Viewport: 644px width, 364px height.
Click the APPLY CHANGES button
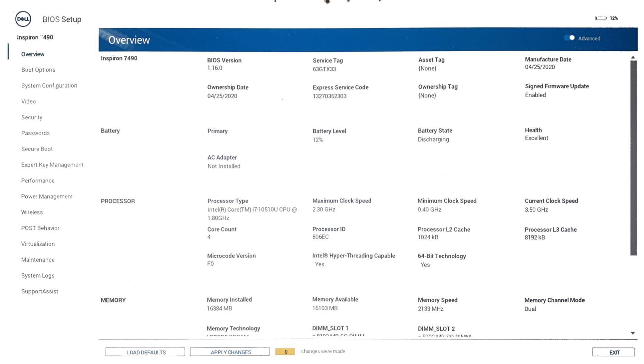[x=230, y=352]
